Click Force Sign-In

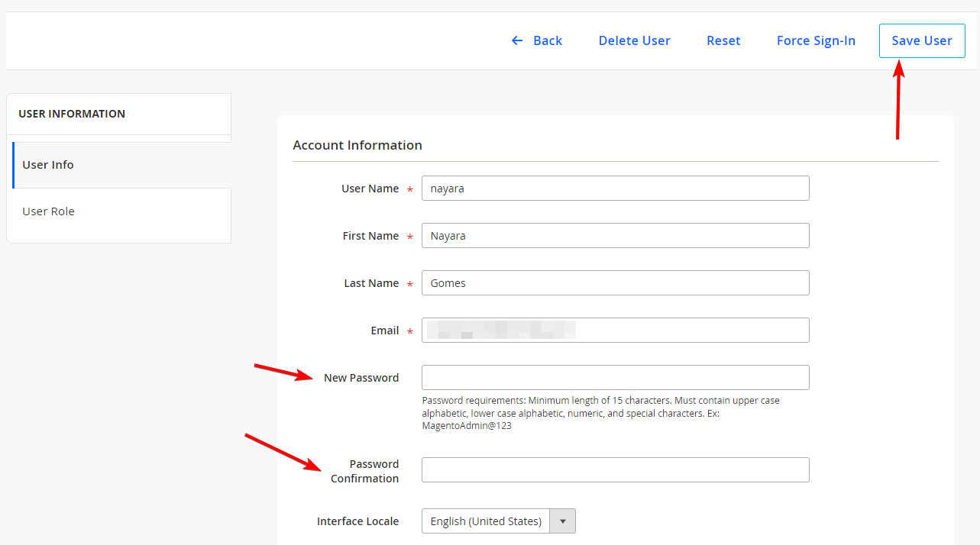point(816,40)
